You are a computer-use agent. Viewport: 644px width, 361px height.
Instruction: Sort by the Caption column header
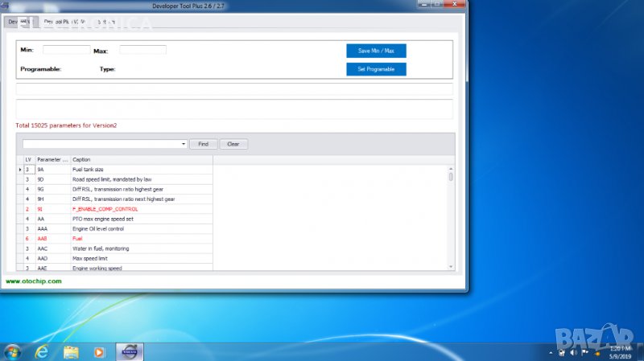pyautogui.click(x=141, y=160)
